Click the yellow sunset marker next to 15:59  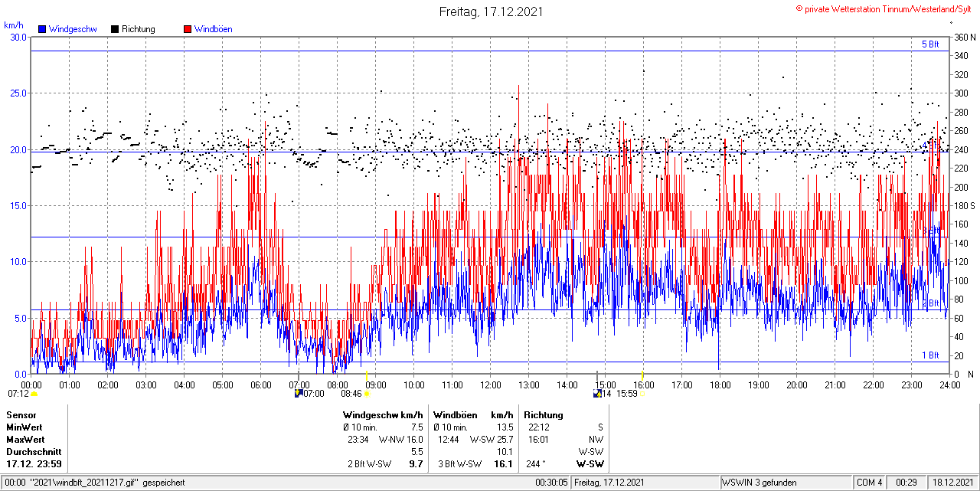642,394
